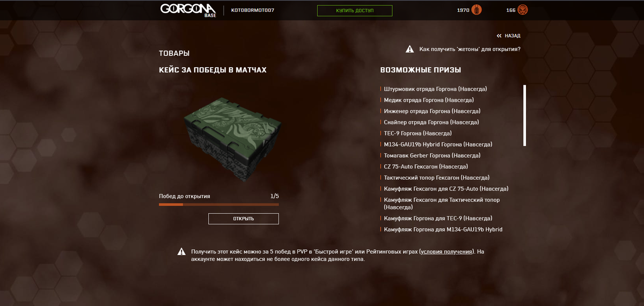The width and height of the screenshot is (644, 306).
Task: Select prize Штурмовик отряда Горгона
Action: pos(435,89)
